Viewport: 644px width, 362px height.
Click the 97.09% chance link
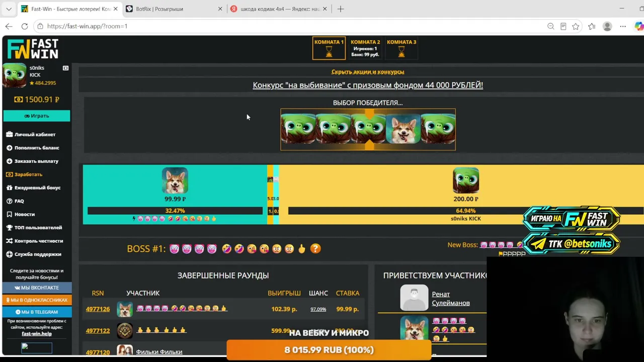pyautogui.click(x=318, y=309)
